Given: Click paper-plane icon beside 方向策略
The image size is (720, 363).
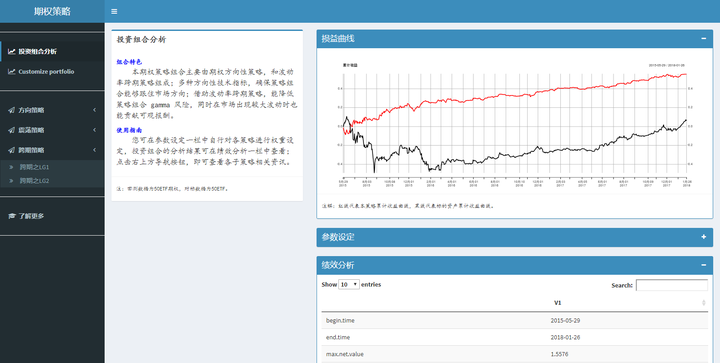Looking at the screenshot, I should [11, 110].
